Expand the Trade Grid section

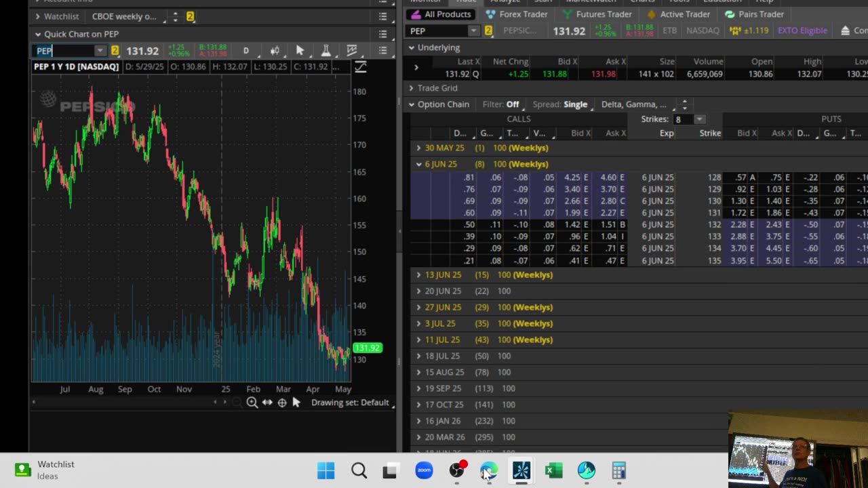[x=412, y=88]
